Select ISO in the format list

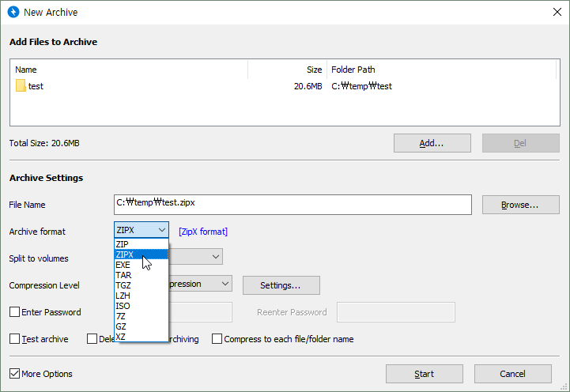(x=123, y=306)
